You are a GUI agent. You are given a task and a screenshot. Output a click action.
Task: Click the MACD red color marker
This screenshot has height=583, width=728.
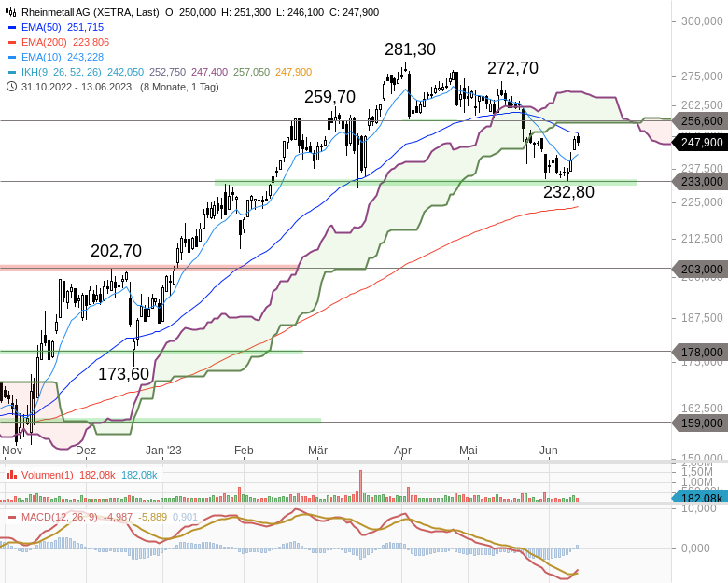point(12,517)
